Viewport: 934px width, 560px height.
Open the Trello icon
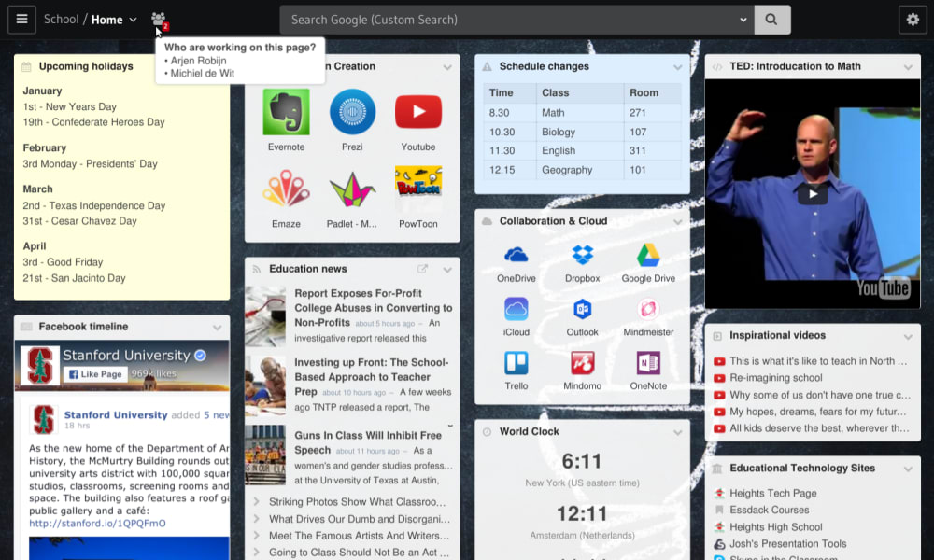coord(516,363)
